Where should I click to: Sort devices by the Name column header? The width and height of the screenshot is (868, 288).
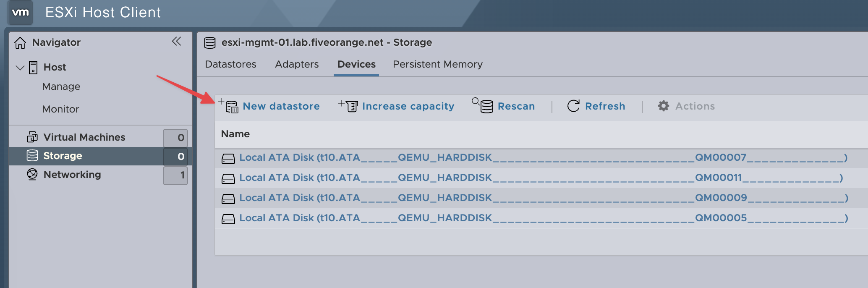tap(235, 134)
